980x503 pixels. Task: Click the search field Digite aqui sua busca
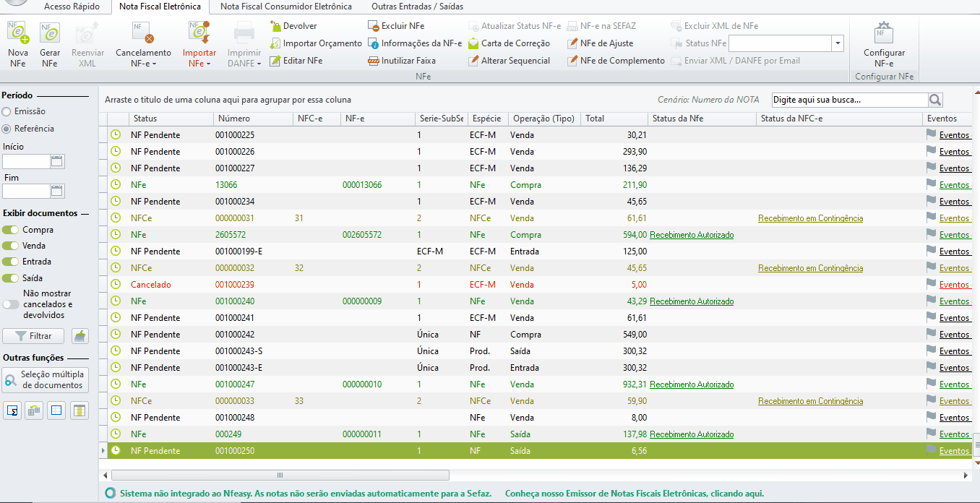[x=849, y=100]
